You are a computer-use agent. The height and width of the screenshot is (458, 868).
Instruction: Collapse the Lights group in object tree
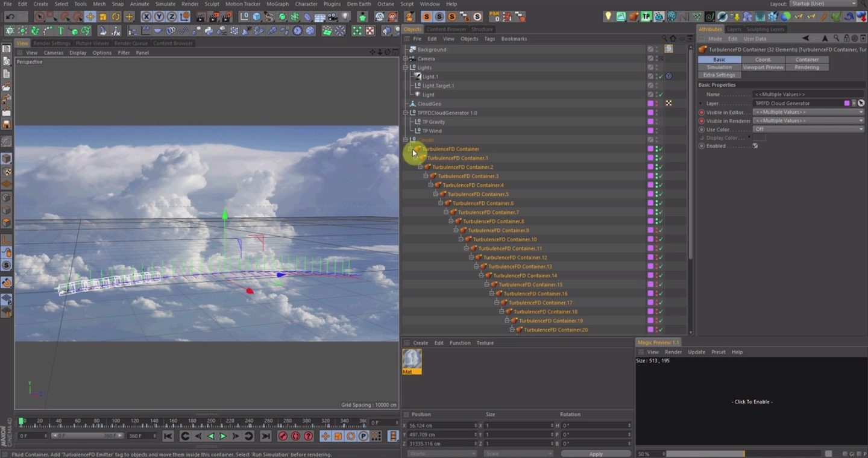(406, 67)
